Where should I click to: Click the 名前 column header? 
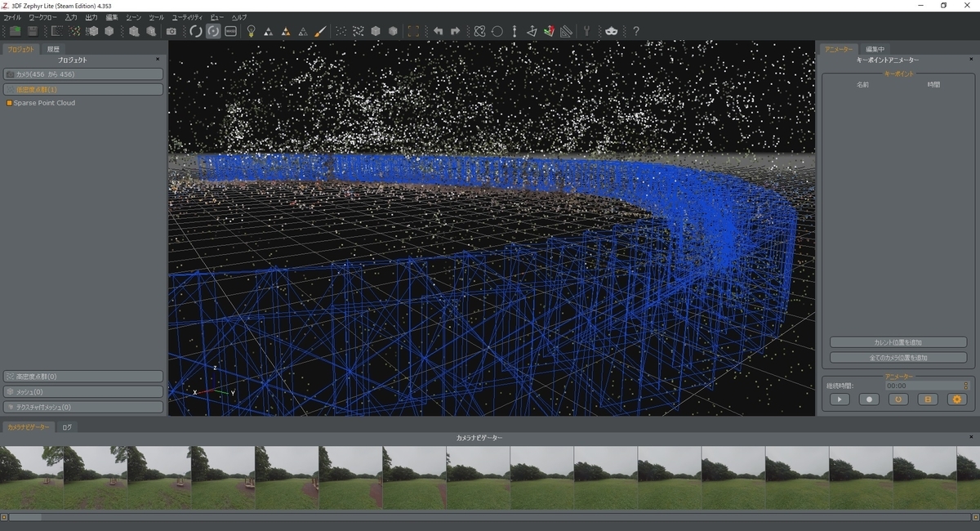862,85
